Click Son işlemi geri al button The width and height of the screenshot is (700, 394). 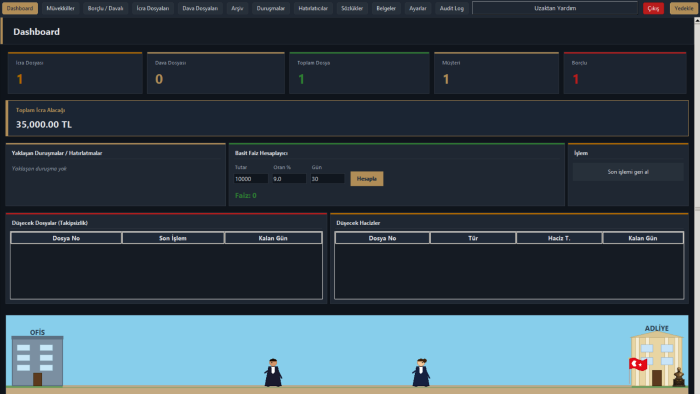pyautogui.click(x=628, y=172)
